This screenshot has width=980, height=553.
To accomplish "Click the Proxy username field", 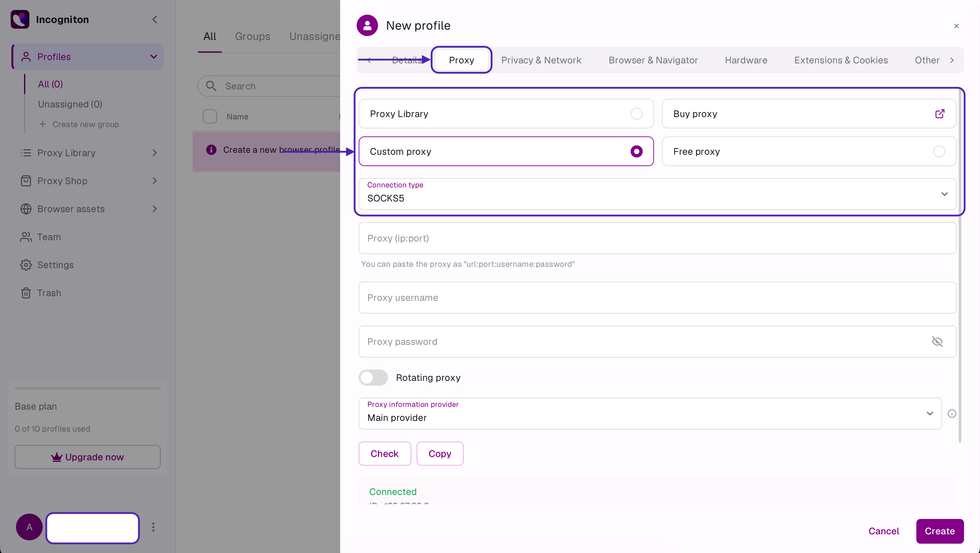I will pyautogui.click(x=657, y=298).
